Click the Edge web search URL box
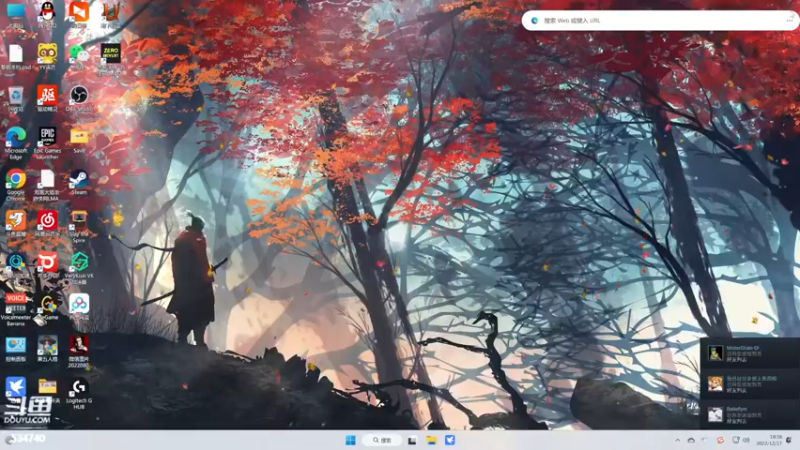Screen dimensions: 800x450 (658, 20)
